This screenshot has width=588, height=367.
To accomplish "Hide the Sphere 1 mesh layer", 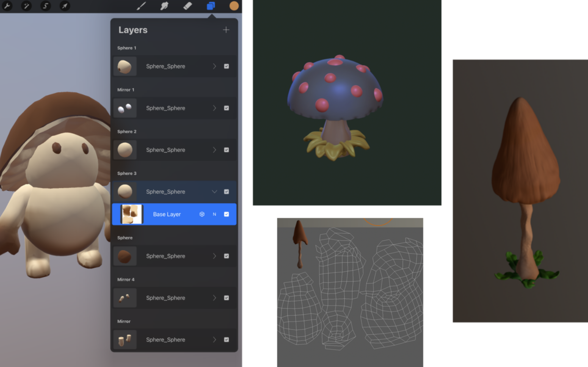I will pos(226,66).
